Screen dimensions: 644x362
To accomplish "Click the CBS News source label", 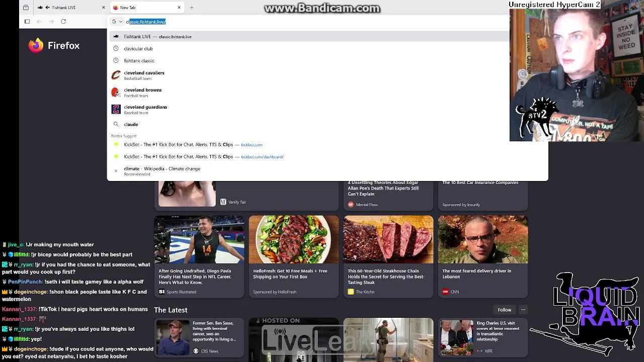I will [205, 351].
